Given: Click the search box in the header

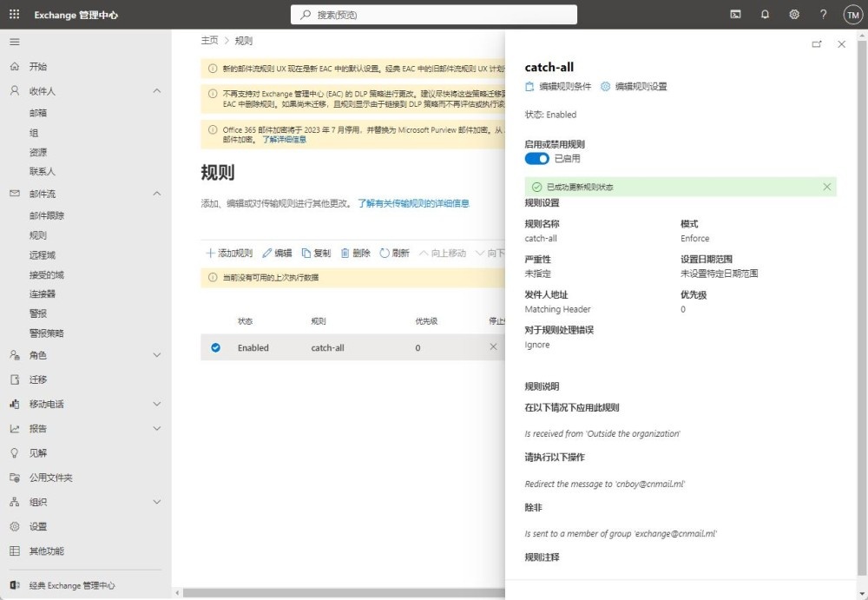Looking at the screenshot, I should click(x=434, y=15).
